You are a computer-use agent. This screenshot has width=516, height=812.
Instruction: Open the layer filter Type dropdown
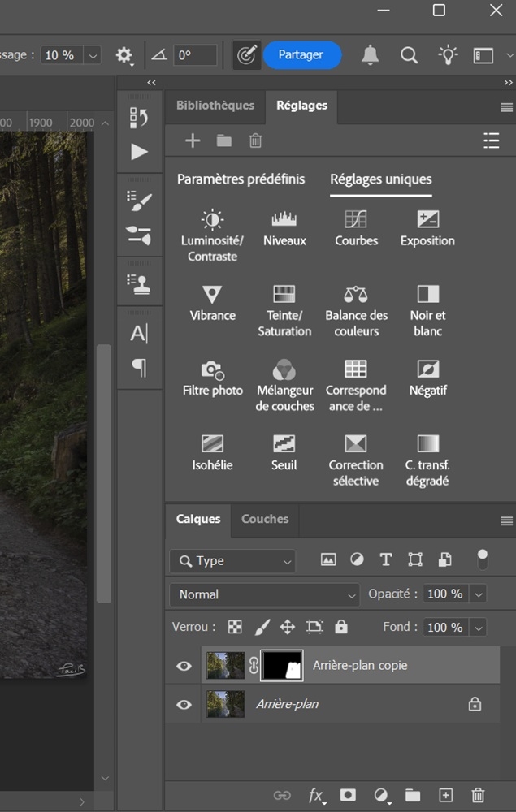tap(232, 561)
